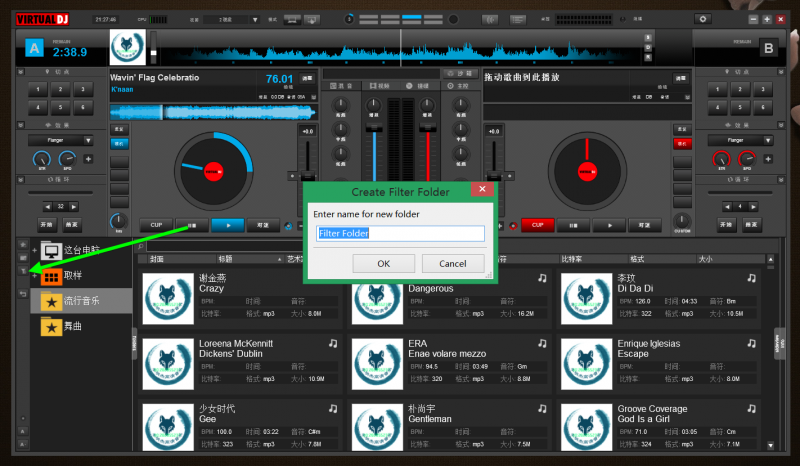This screenshot has height=466, width=800.
Task: Click the plus effect button on deck B
Action: click(x=768, y=159)
